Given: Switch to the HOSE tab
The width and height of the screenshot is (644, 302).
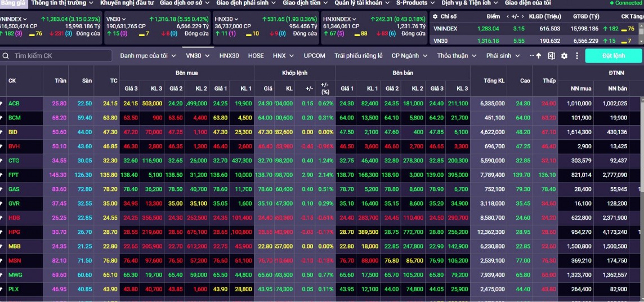Looking at the screenshot, I should [x=256, y=56].
